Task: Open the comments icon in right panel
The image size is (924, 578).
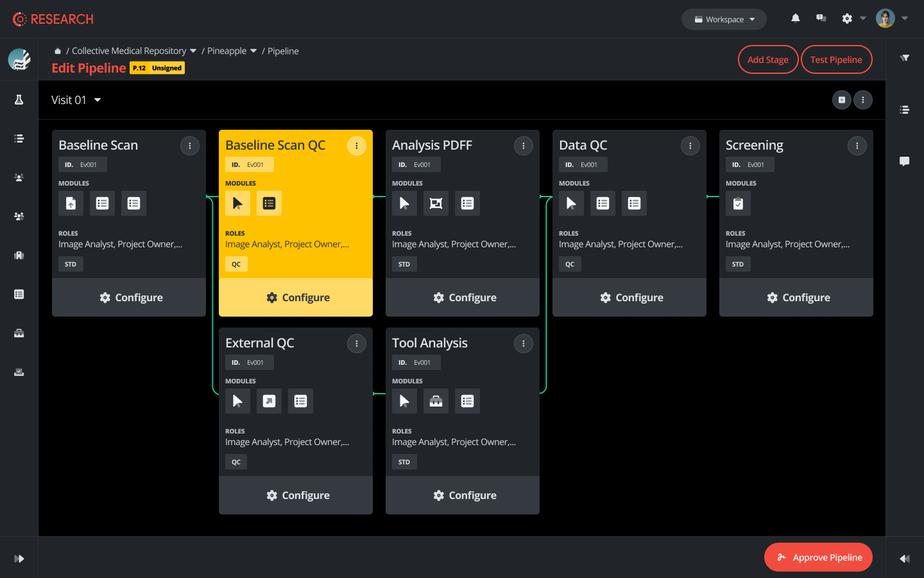Action: click(x=905, y=161)
